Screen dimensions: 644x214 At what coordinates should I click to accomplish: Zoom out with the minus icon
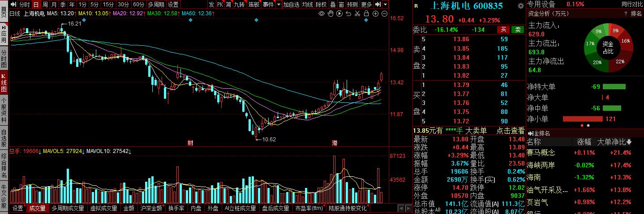384,13
